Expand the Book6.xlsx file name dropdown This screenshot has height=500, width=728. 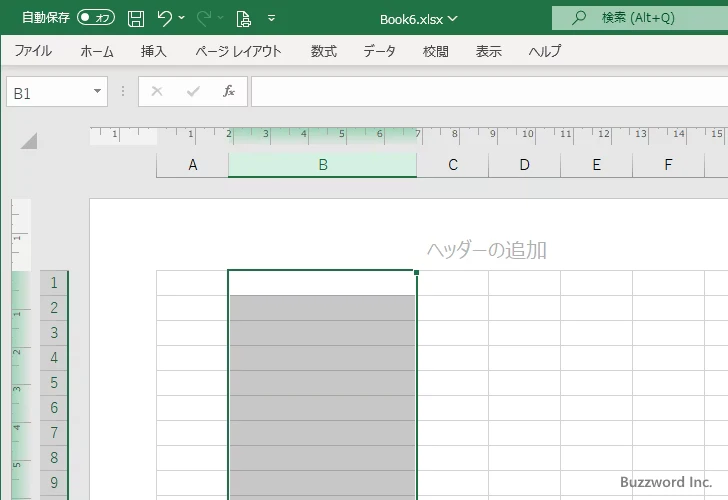pos(453,19)
